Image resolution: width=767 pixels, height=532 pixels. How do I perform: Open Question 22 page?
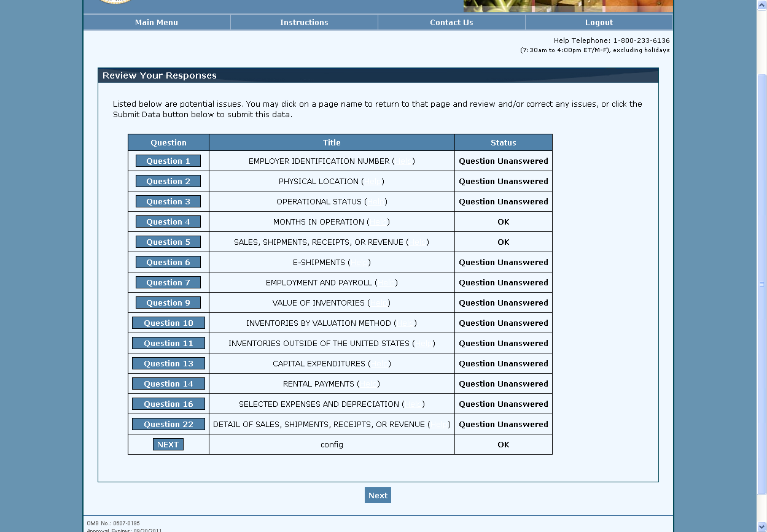pyautogui.click(x=168, y=424)
